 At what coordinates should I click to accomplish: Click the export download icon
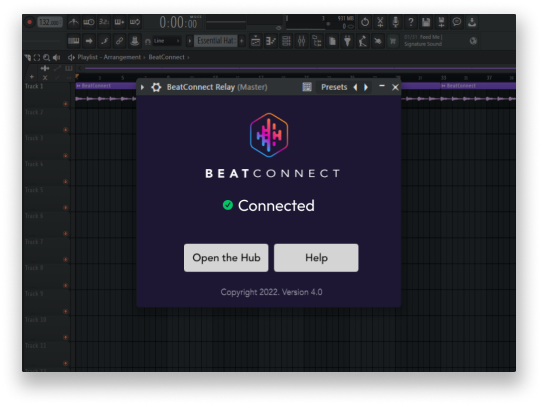point(472,22)
